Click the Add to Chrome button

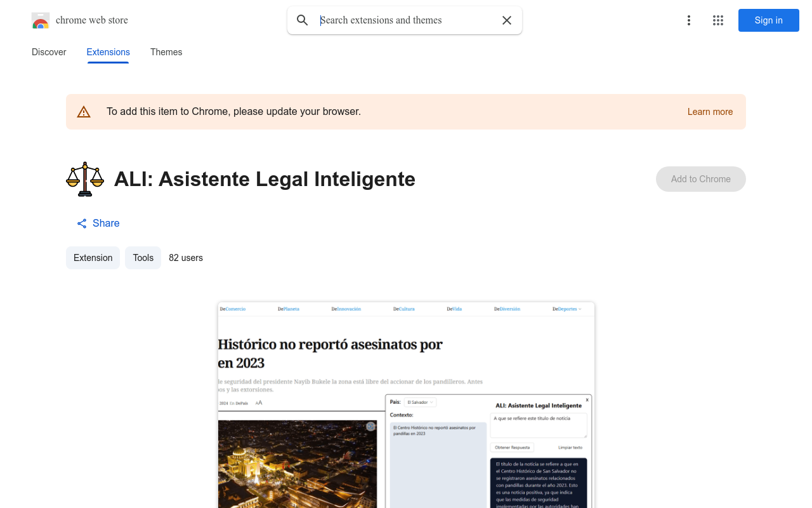click(x=701, y=179)
